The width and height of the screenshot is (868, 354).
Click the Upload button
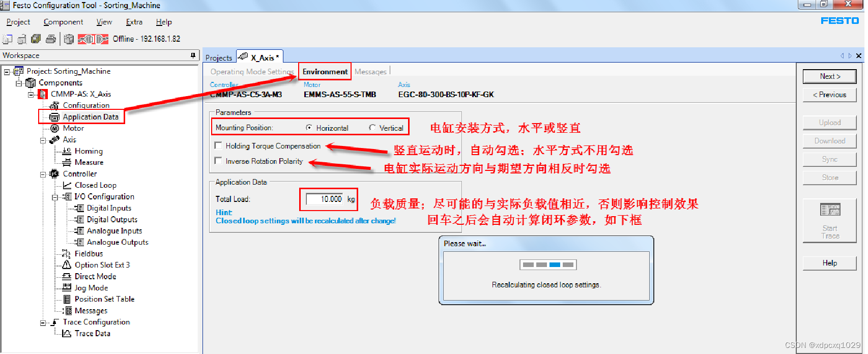(x=830, y=123)
